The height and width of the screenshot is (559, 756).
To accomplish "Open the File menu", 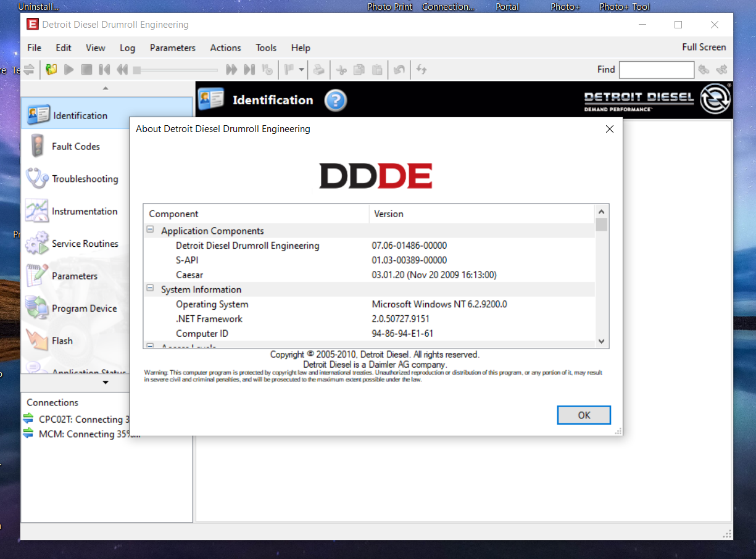I will [35, 48].
